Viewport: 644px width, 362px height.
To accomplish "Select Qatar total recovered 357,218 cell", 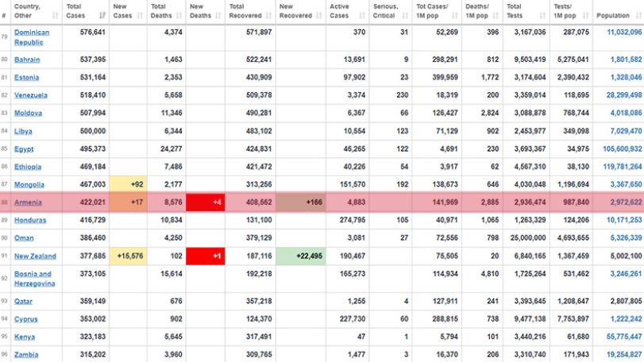I will (x=251, y=301).
